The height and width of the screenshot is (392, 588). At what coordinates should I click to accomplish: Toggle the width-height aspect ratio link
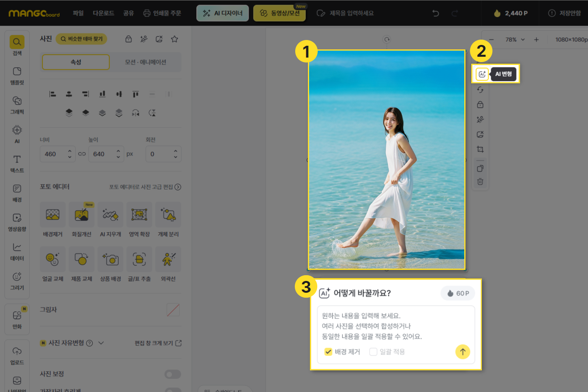pyautogui.click(x=82, y=154)
